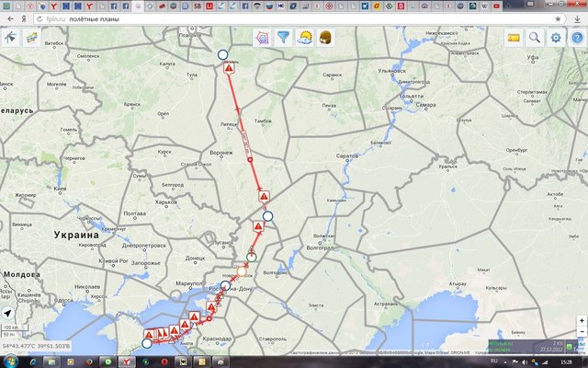Click the fpln.ru address bar
The image size is (588, 368).
click(x=298, y=18)
